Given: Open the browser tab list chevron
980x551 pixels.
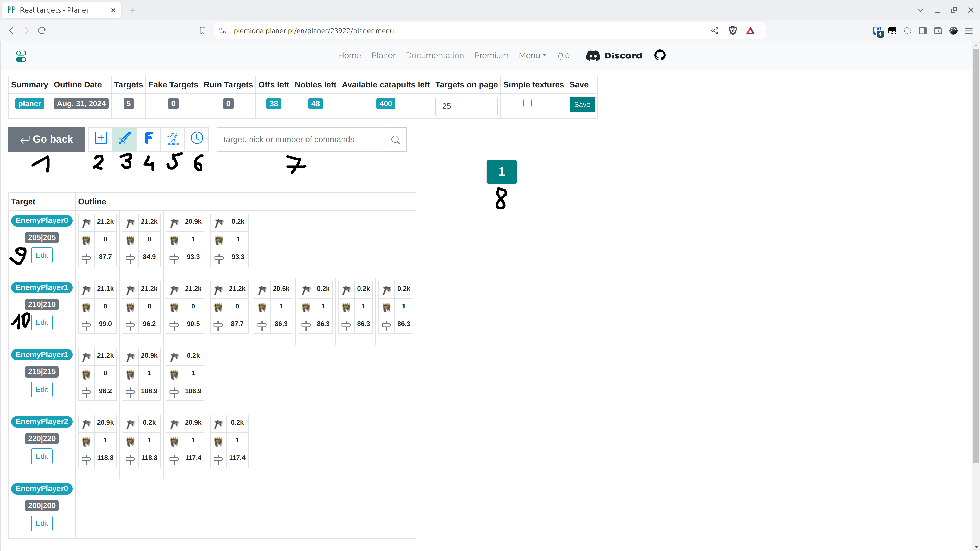Looking at the screenshot, I should click(x=920, y=10).
